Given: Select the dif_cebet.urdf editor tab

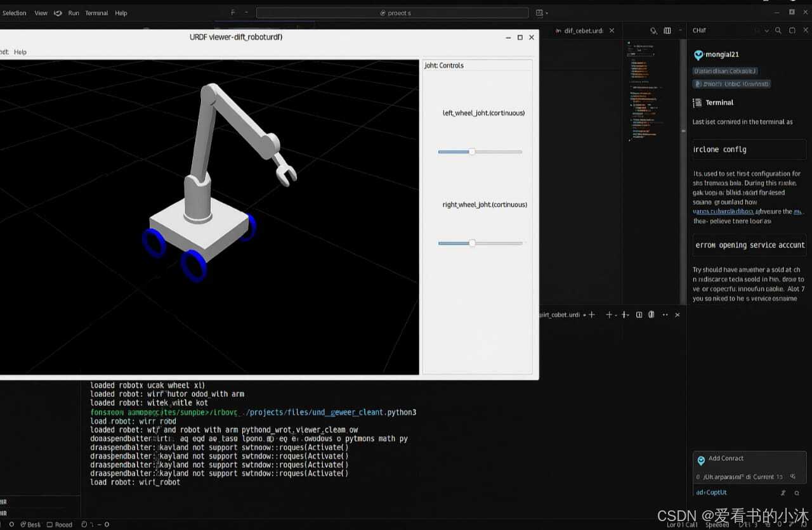Looking at the screenshot, I should pyautogui.click(x=583, y=30).
